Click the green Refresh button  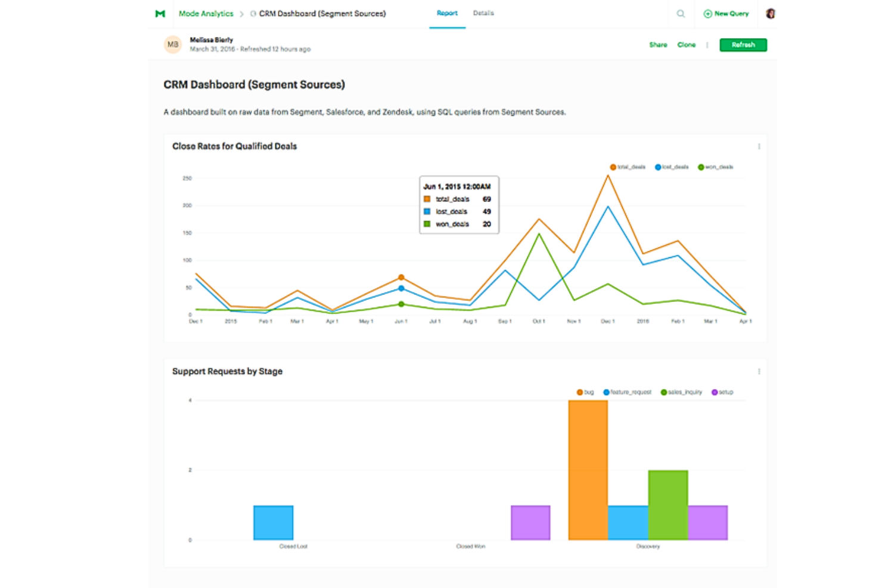(x=743, y=44)
